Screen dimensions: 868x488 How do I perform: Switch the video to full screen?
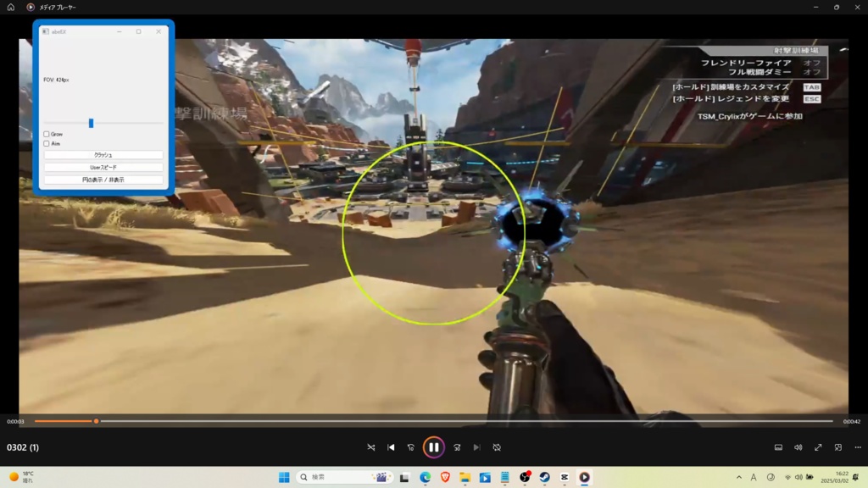[818, 447]
